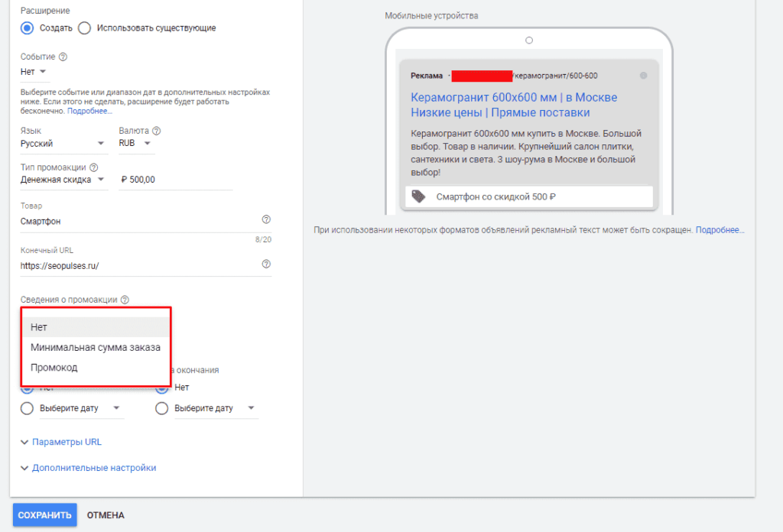Click the discount amount field ₽ 500,00
This screenshot has height=532, width=783.
point(175,180)
